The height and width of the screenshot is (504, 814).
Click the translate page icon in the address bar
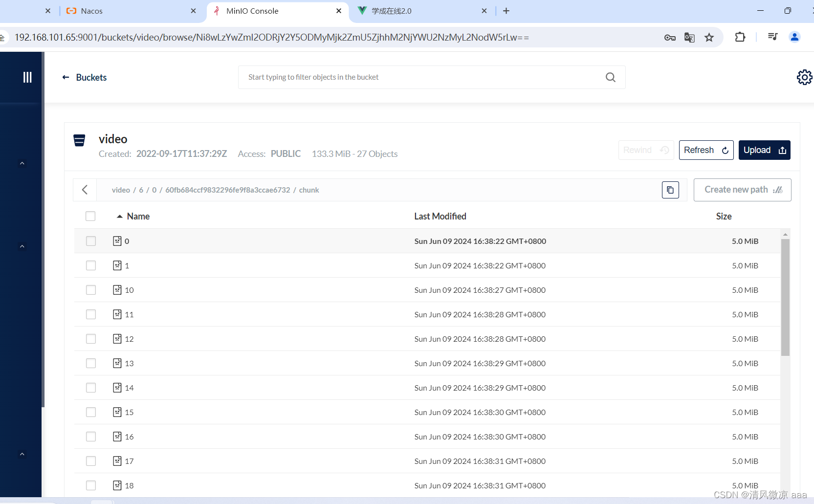[689, 38]
